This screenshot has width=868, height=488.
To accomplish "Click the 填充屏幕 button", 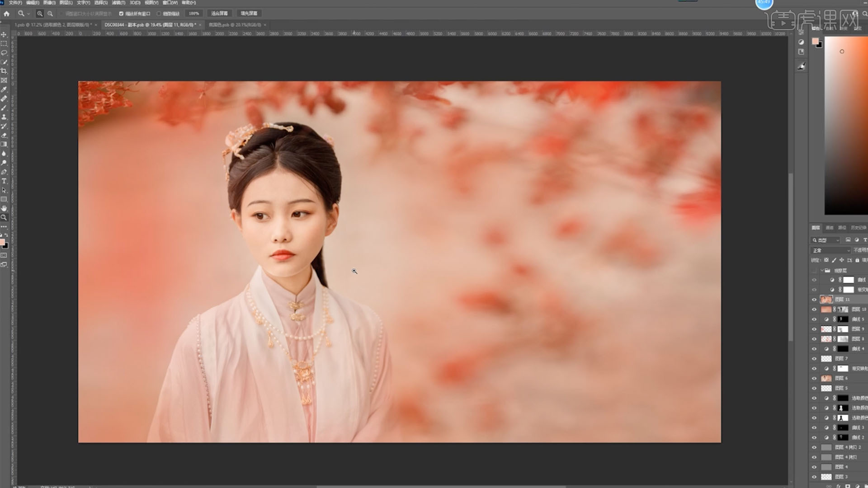I will coord(249,14).
